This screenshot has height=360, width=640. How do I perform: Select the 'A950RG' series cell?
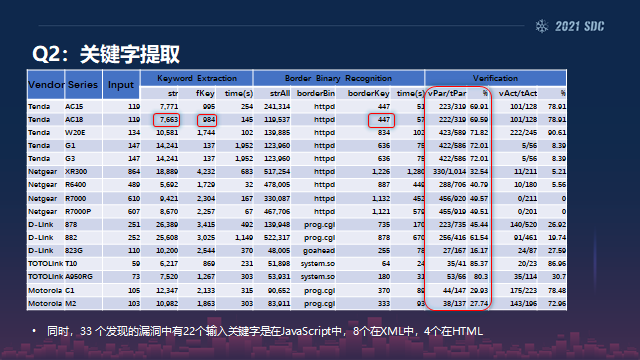click(79, 277)
